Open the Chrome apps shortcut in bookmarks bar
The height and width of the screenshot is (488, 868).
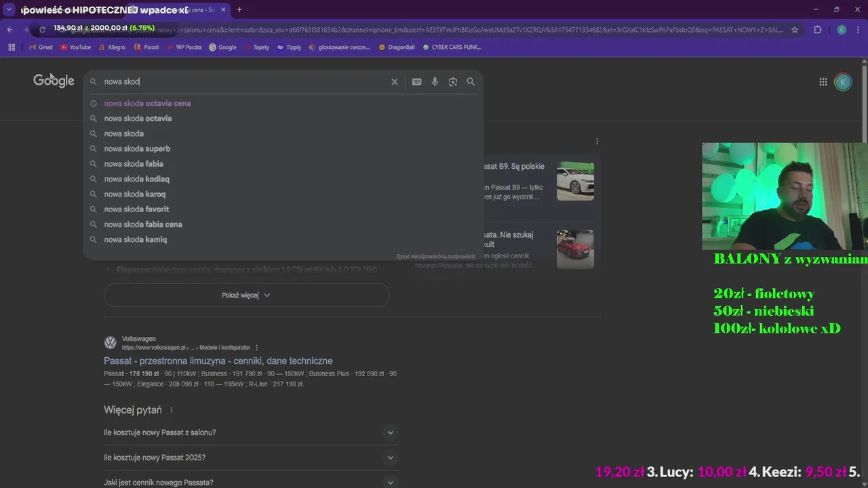point(12,47)
